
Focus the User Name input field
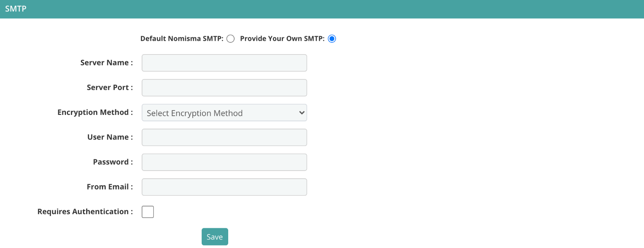point(224,138)
